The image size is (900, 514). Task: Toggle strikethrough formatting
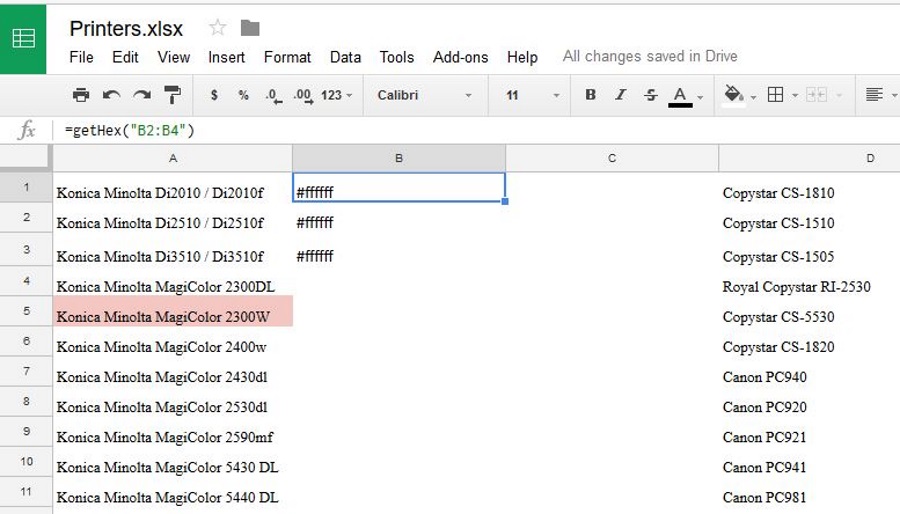click(650, 95)
